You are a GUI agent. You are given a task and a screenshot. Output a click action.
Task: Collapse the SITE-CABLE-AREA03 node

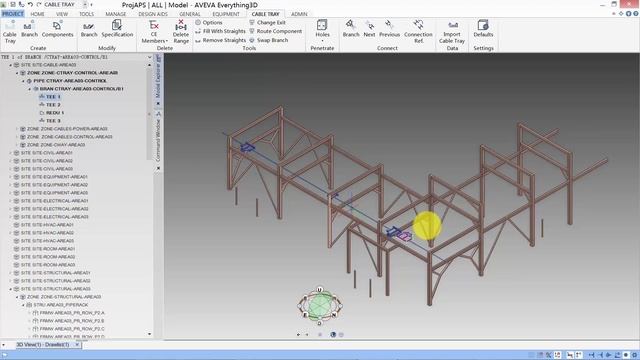(11, 65)
